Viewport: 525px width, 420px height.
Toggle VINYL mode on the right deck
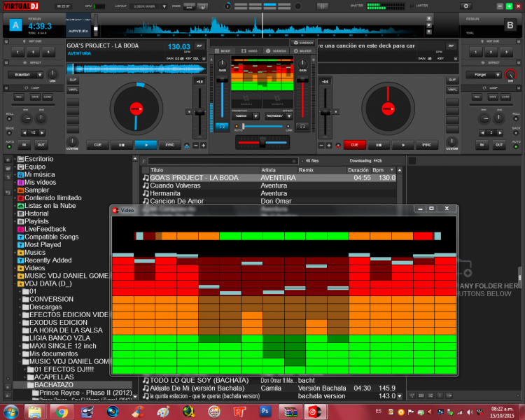(452, 90)
